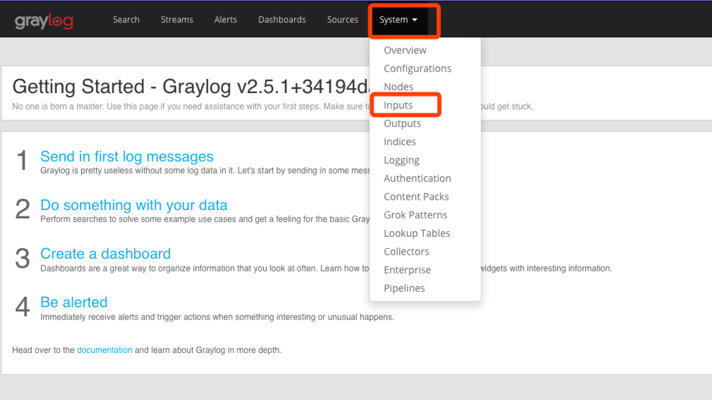Navigate to Dashboards
Image resolution: width=712 pixels, height=400 pixels.
[282, 20]
